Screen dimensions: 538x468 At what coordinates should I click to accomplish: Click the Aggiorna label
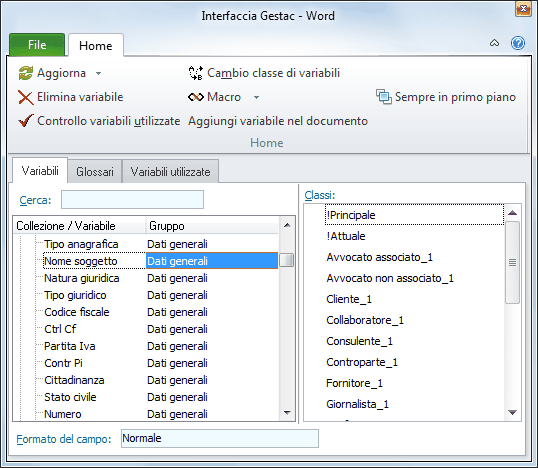[61, 73]
